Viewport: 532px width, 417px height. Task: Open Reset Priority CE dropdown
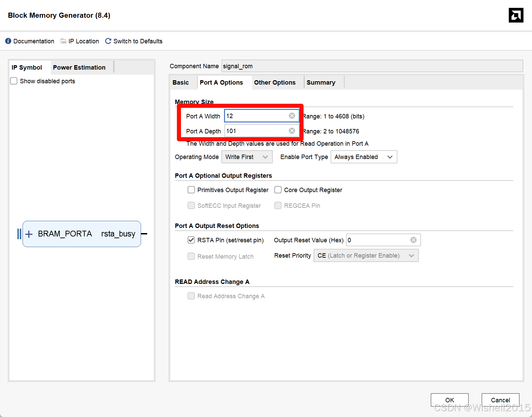click(366, 256)
